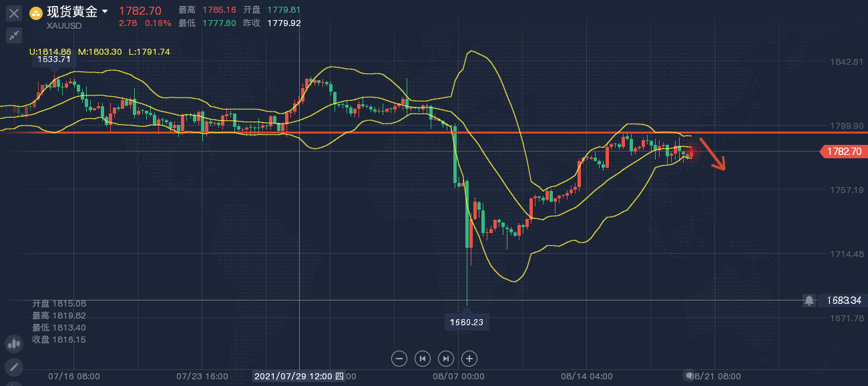Close the gold chart with the X button
This screenshot has height=386, width=868.
pos(14,13)
